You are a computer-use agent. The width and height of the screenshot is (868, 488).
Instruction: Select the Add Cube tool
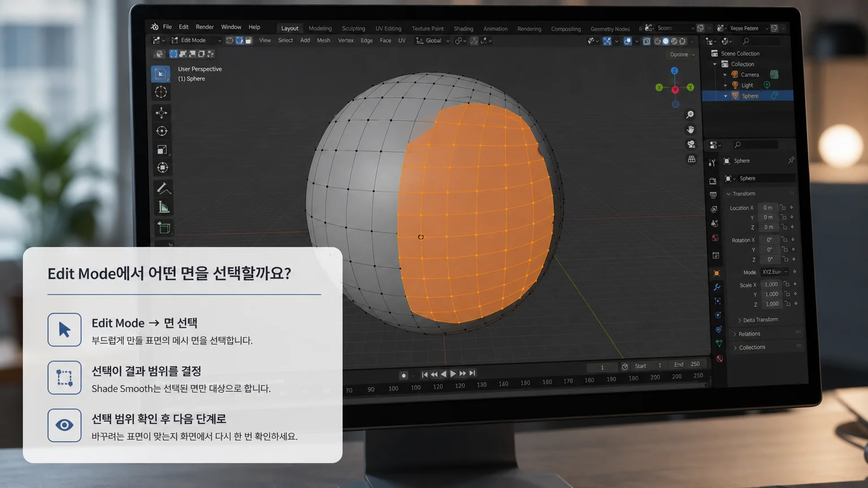(x=164, y=228)
